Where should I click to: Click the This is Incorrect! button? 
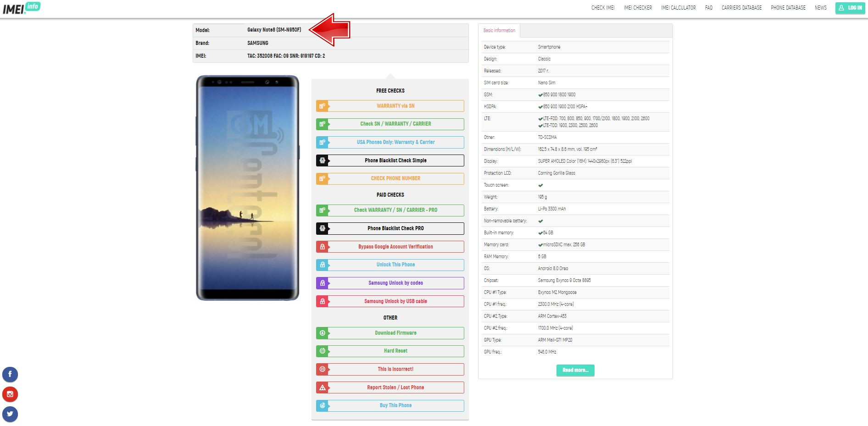tap(390, 369)
